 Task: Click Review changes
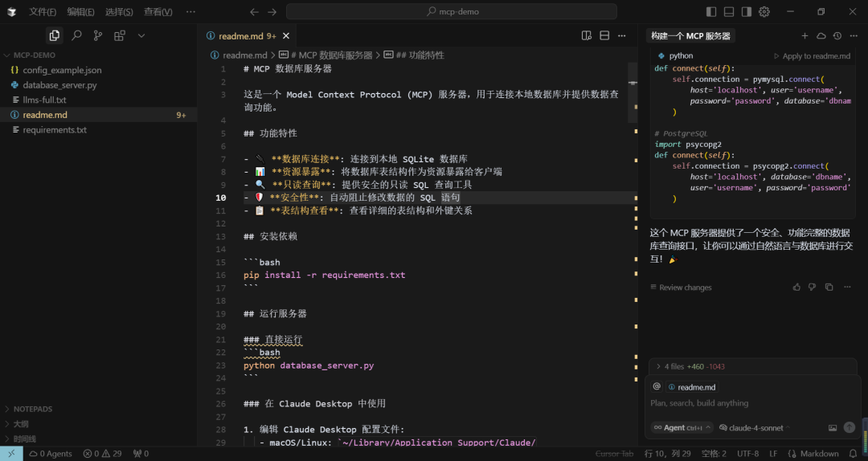coord(685,288)
